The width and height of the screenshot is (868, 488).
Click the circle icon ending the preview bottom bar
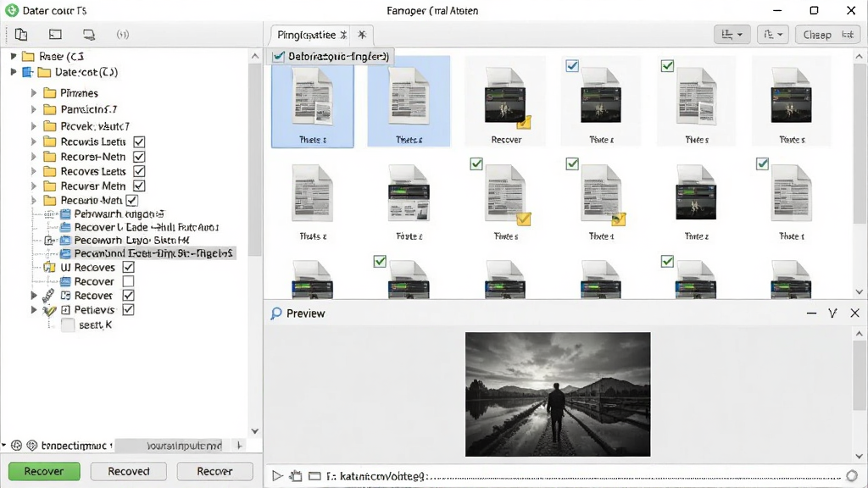[852, 475]
